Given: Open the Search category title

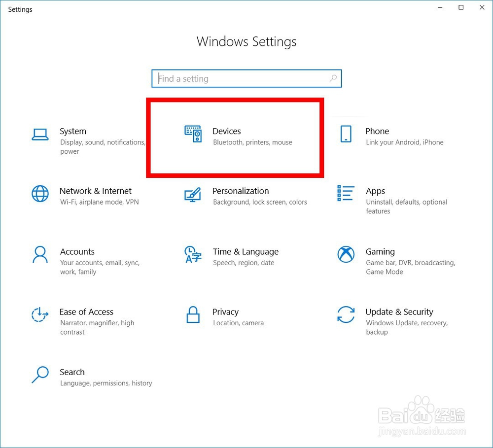Looking at the screenshot, I should [72, 372].
